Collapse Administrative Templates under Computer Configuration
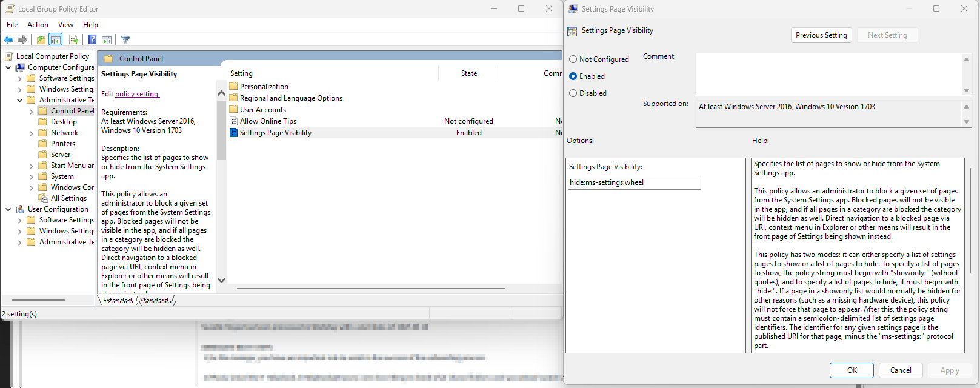 [x=19, y=100]
